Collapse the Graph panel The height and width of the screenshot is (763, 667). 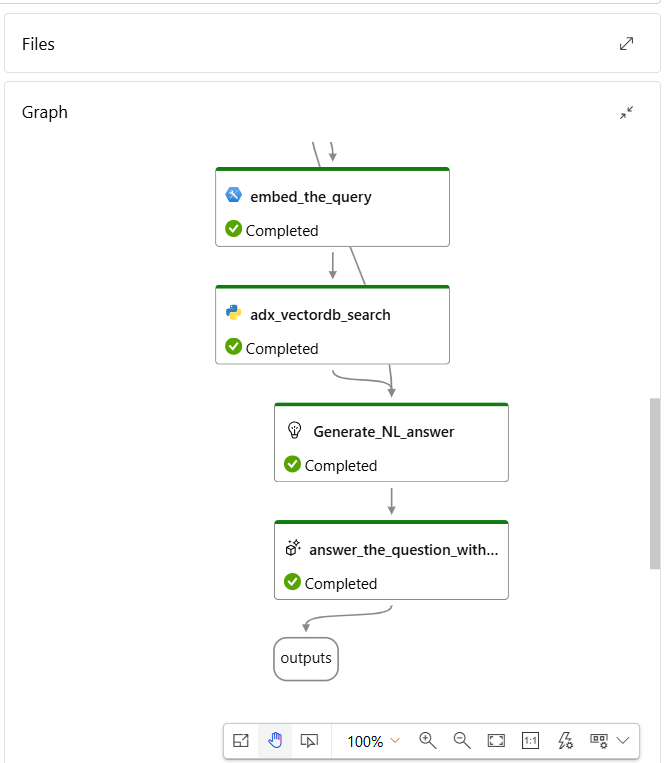pyautogui.click(x=626, y=112)
